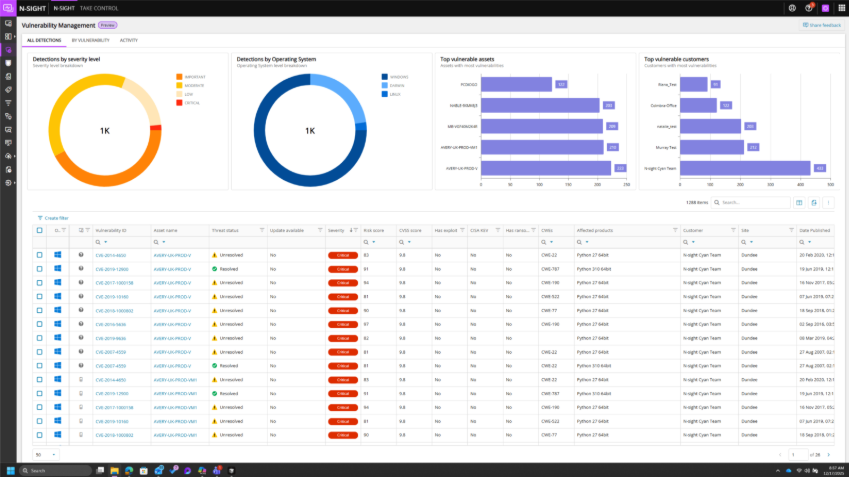Click the refresh icon above the table
The image size is (849, 477).
pyautogui.click(x=815, y=203)
